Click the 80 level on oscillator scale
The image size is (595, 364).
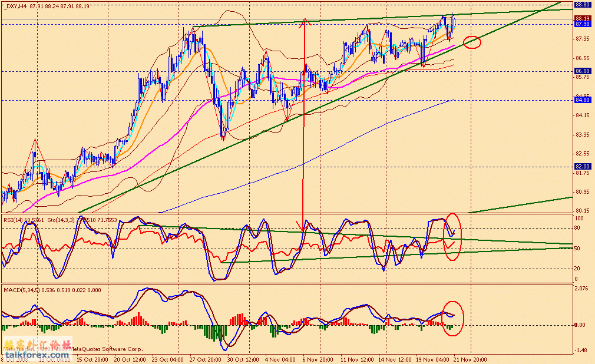[577, 228]
